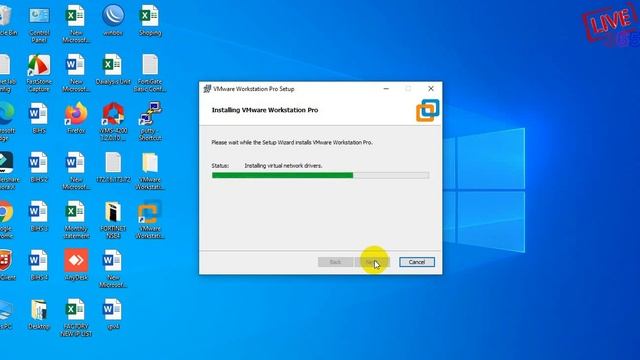The image size is (640, 360).
Task: Select the Recycle Bin icon
Action: point(7,21)
